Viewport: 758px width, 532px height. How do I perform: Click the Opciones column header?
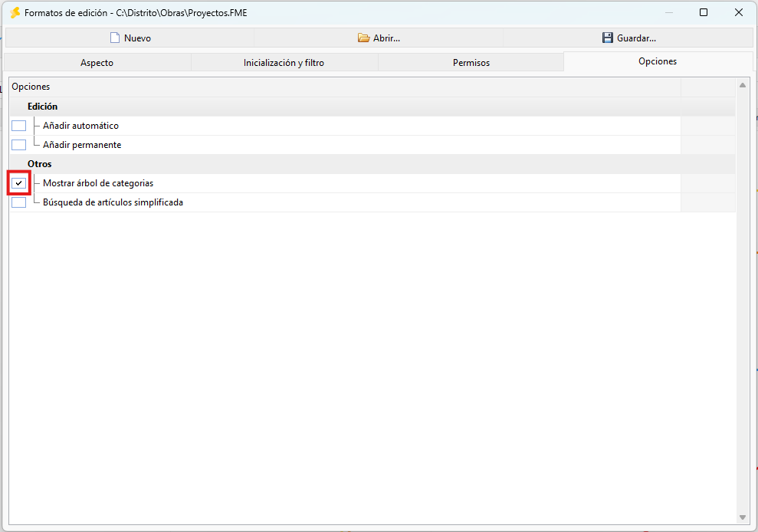(345, 87)
